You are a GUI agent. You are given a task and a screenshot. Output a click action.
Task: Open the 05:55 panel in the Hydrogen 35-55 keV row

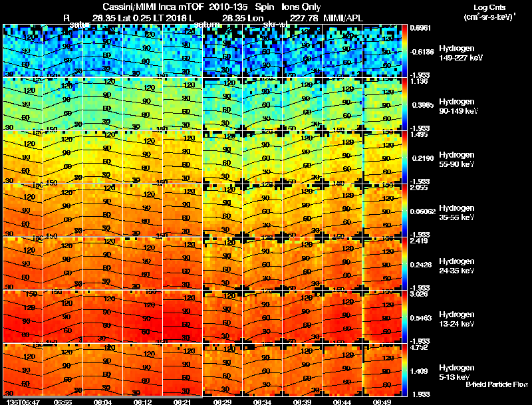click(63, 210)
